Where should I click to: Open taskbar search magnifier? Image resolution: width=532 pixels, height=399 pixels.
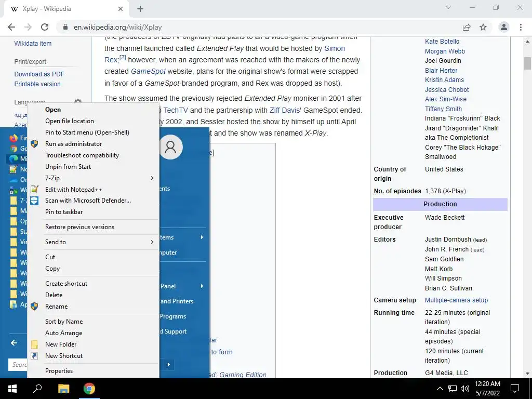[x=37, y=389]
